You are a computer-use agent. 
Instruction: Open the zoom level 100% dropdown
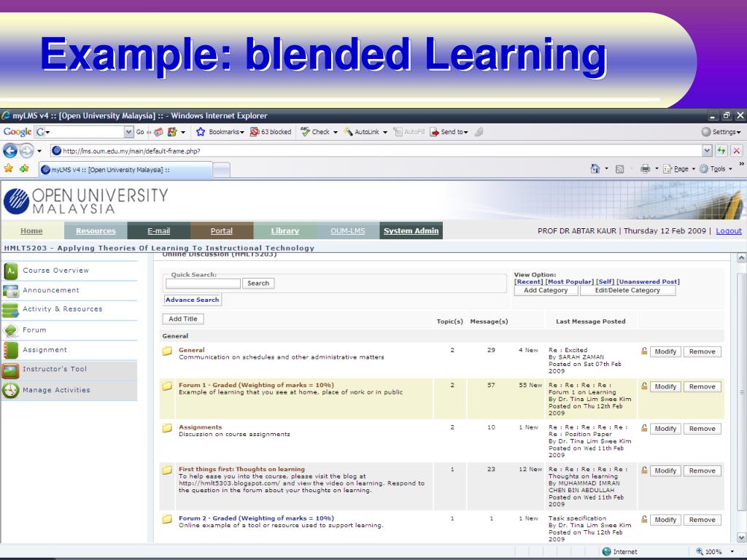pos(732,551)
